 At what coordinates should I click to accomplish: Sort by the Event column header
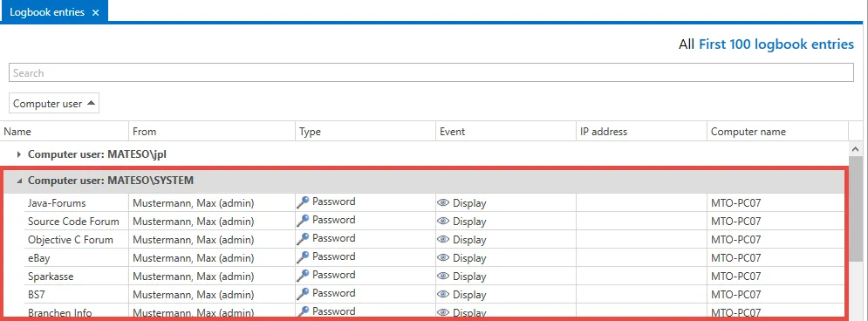click(x=506, y=132)
